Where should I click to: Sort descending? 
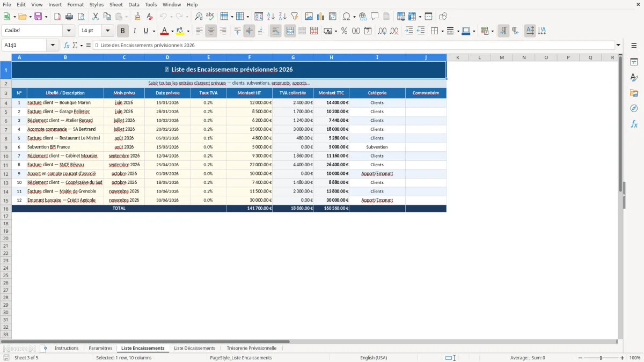(x=282, y=17)
